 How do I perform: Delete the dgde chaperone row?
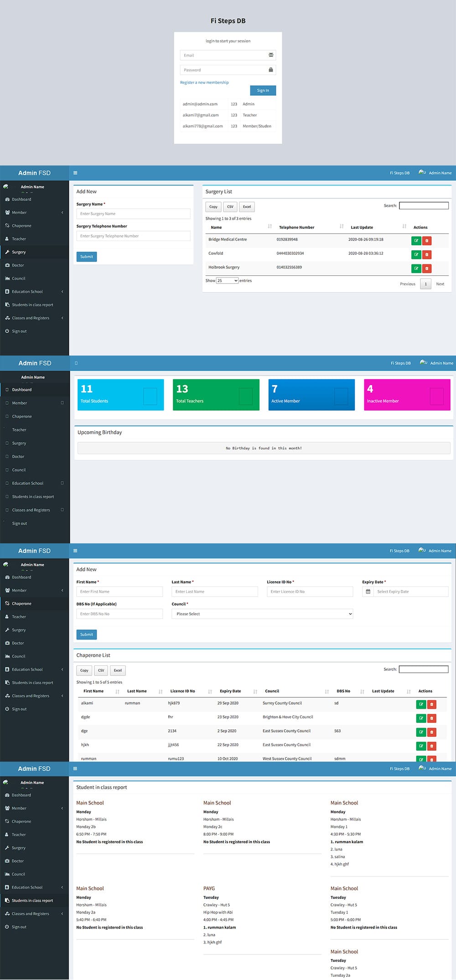(x=432, y=718)
